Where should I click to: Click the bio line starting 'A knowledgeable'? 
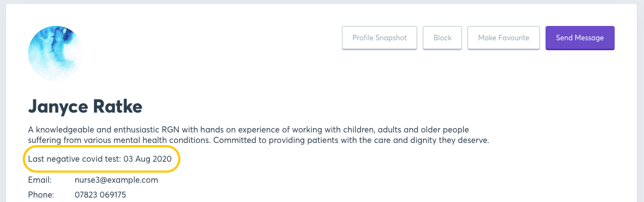click(x=249, y=130)
